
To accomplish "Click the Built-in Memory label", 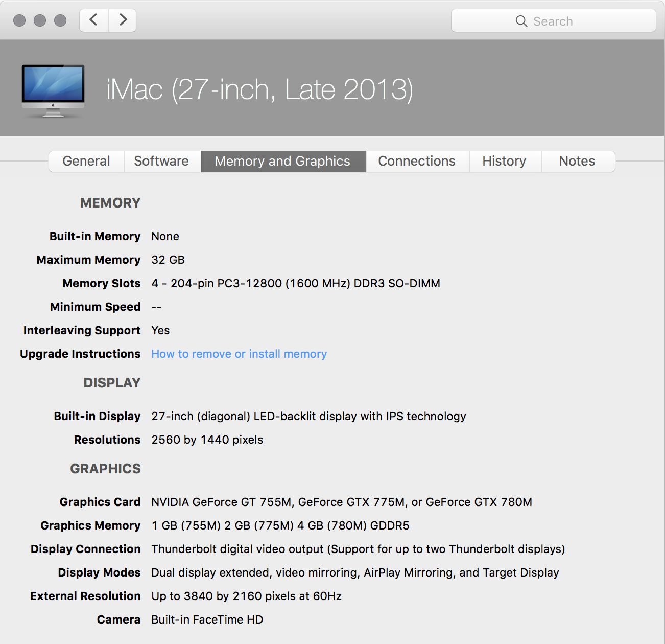I will point(95,236).
